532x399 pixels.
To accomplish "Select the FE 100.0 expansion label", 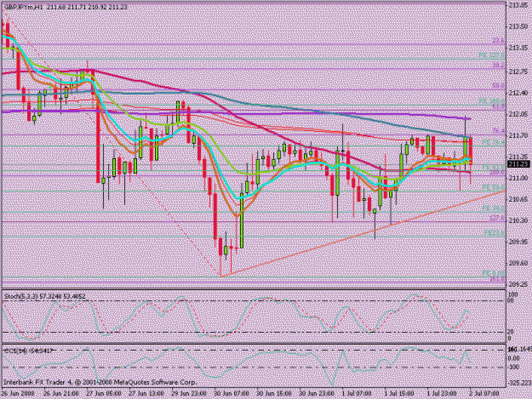I will coord(492,101).
